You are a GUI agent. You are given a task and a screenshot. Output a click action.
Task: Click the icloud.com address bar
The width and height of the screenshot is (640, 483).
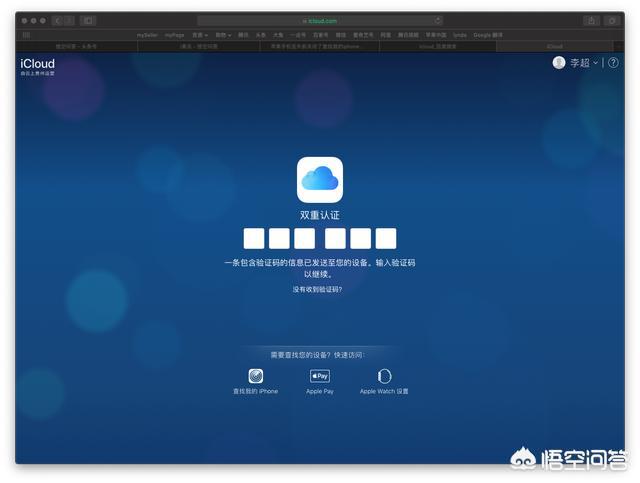click(x=320, y=20)
